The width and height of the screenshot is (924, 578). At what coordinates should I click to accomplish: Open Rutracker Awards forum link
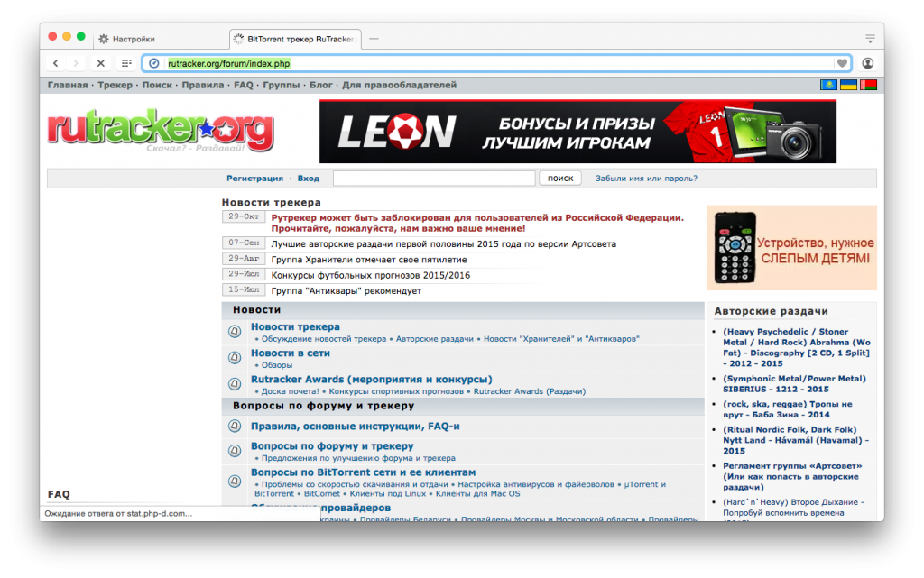[x=371, y=380]
